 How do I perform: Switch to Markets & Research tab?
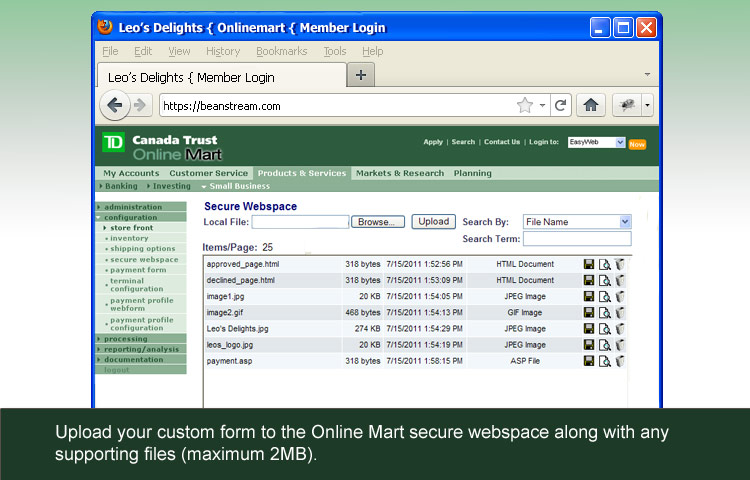pyautogui.click(x=399, y=173)
